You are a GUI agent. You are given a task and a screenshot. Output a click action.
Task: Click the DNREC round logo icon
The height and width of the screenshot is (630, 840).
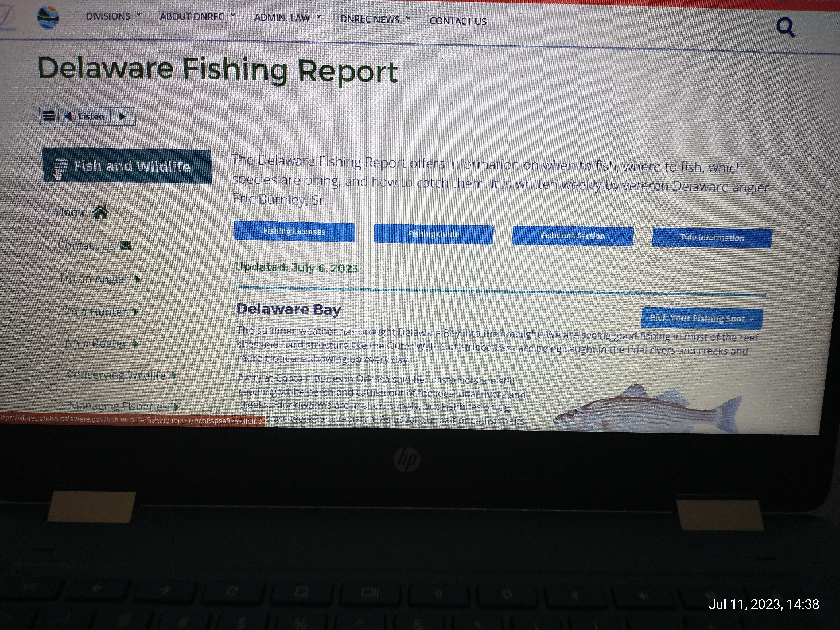point(48,17)
